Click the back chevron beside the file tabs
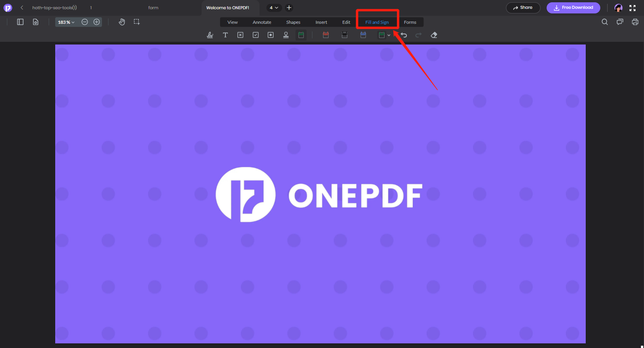This screenshot has width=644, height=348. 22,8
